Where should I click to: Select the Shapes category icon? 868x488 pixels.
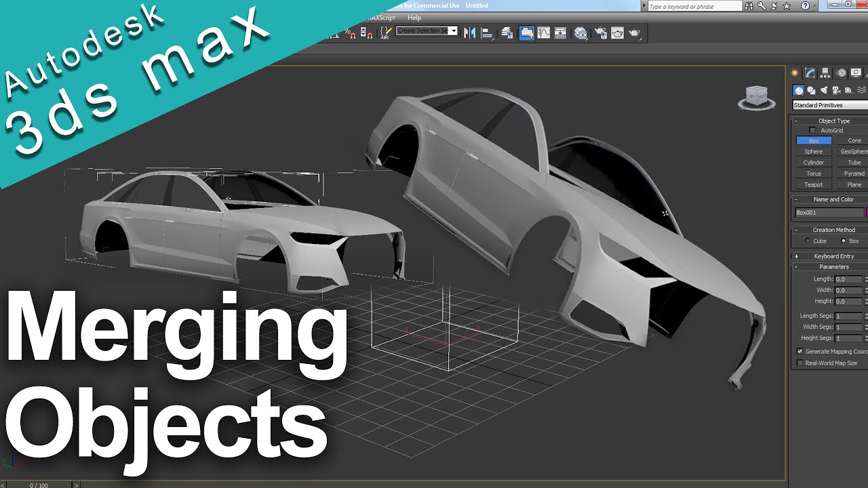pos(811,90)
